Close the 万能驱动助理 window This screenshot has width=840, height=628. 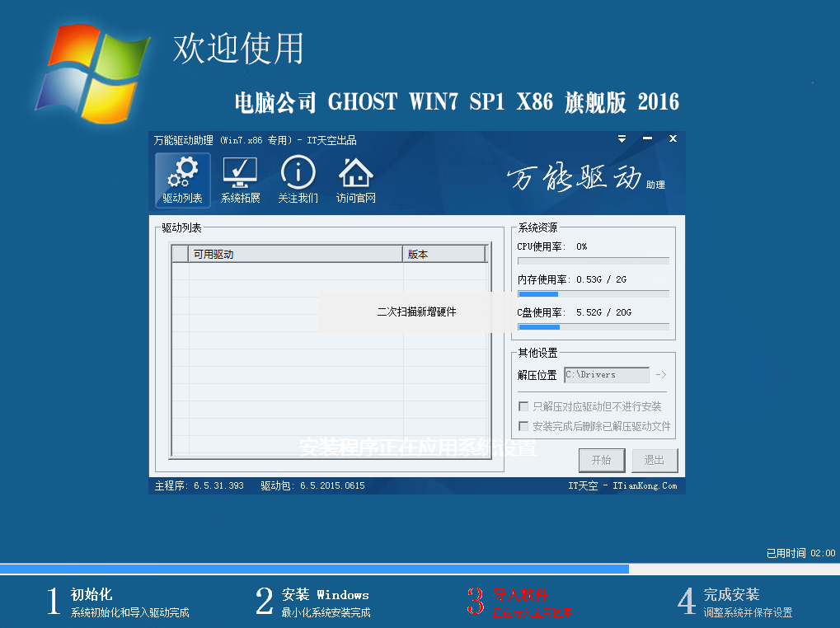click(673, 138)
